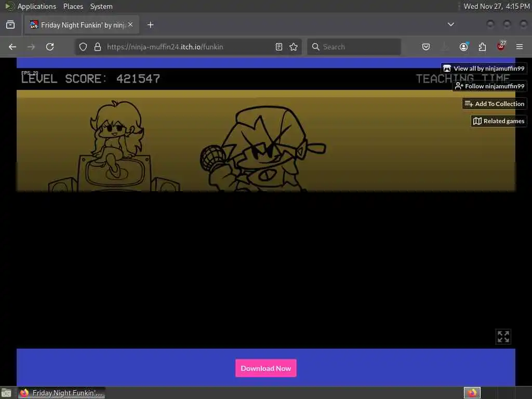
Task: Click Follow ninjamuffin99 button
Action: [x=489, y=86]
